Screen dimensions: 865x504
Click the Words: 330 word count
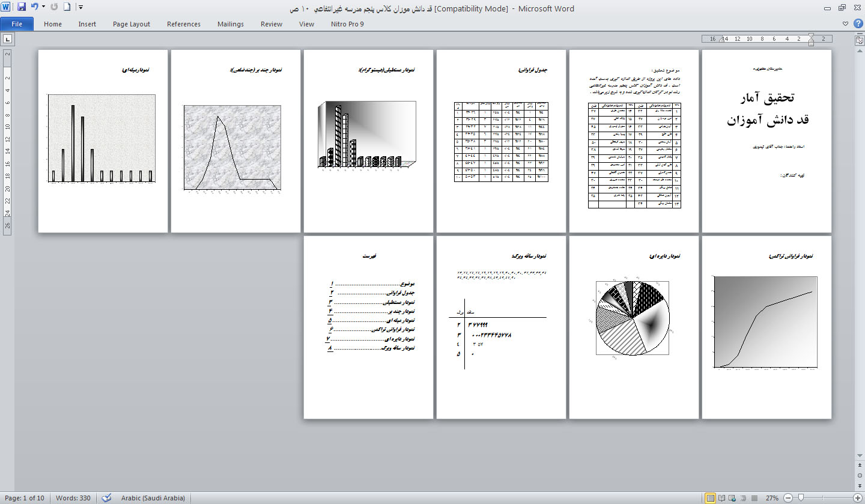73,498
